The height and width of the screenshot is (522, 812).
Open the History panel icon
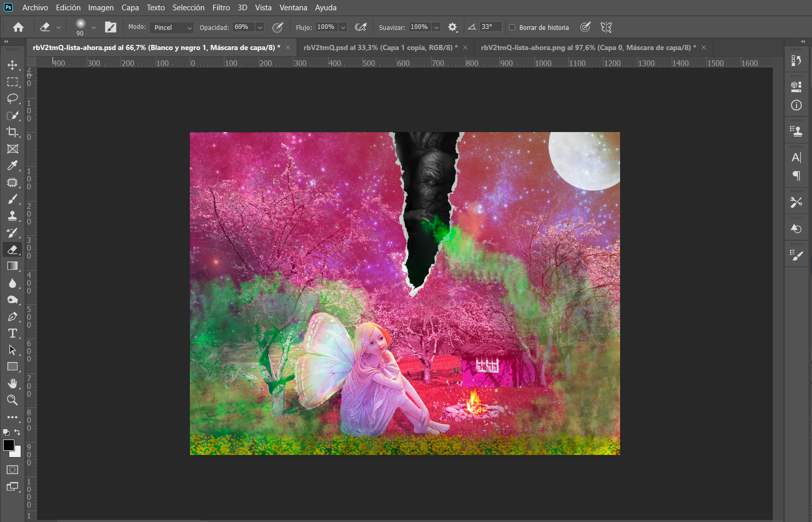click(796, 61)
